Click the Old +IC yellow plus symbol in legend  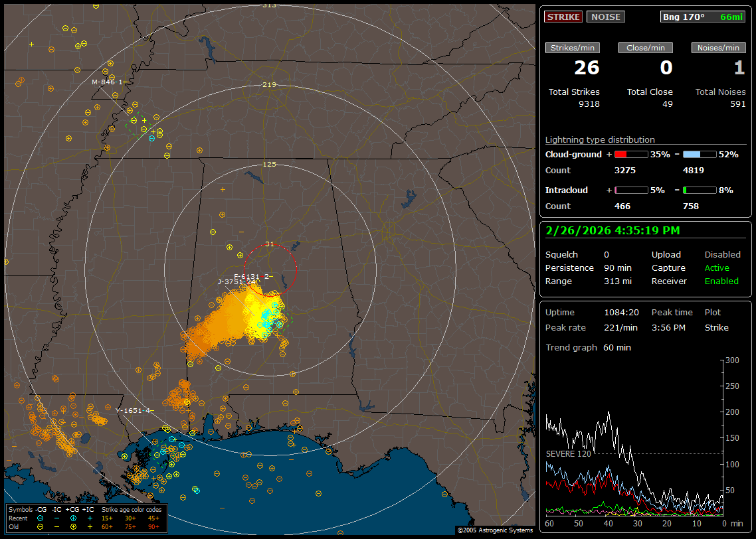click(88, 526)
